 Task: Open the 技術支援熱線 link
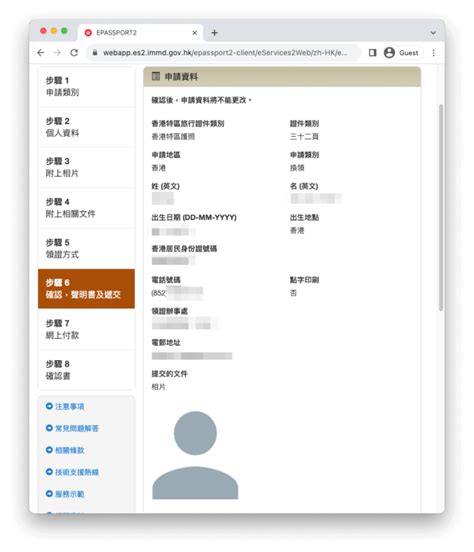click(77, 472)
